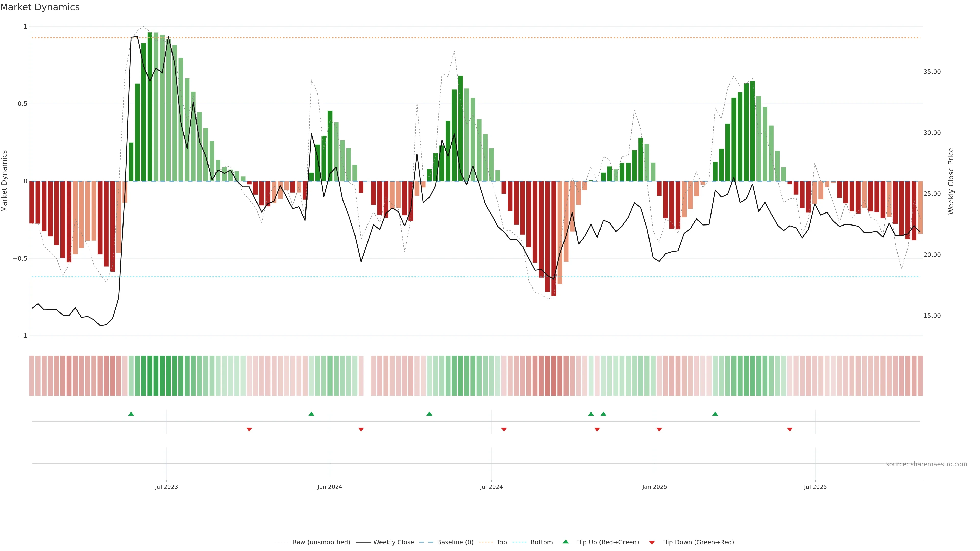Hide the Bottom threshold legend item
The image size is (980, 551).
click(x=541, y=542)
